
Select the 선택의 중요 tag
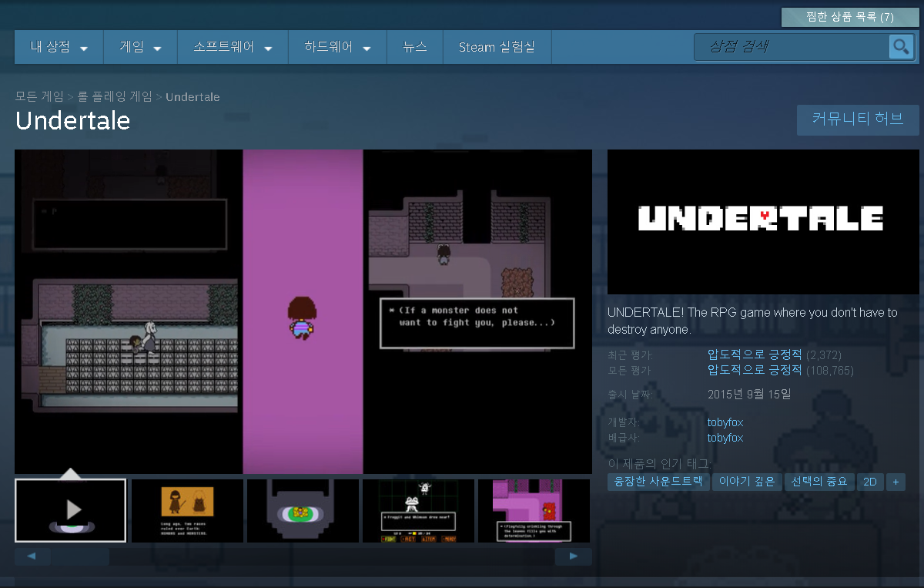pos(819,482)
